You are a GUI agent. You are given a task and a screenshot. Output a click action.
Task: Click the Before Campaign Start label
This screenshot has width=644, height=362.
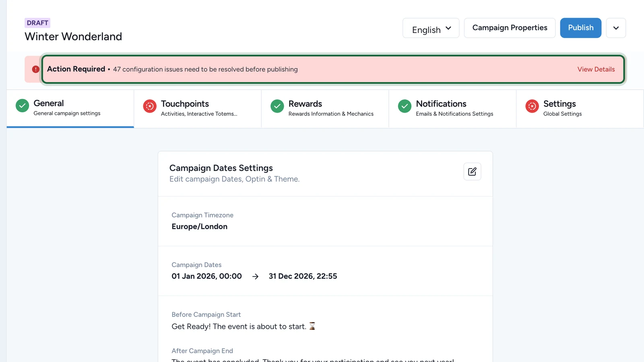click(x=206, y=315)
